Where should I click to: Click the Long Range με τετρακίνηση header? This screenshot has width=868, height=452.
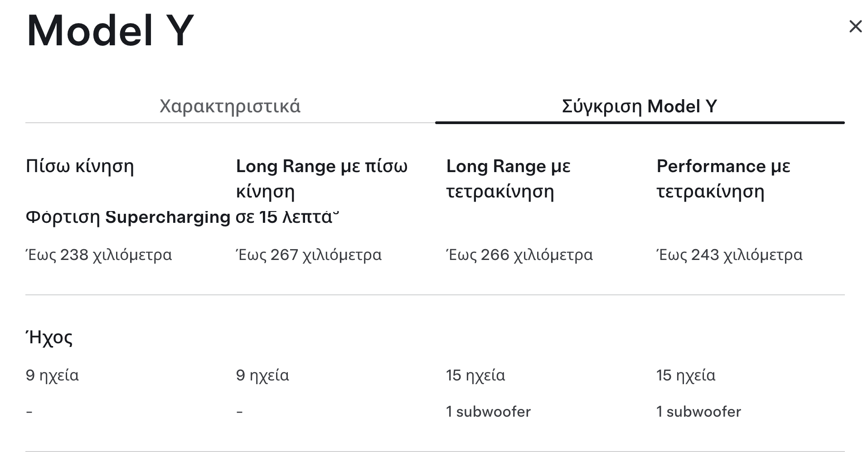coord(508,178)
